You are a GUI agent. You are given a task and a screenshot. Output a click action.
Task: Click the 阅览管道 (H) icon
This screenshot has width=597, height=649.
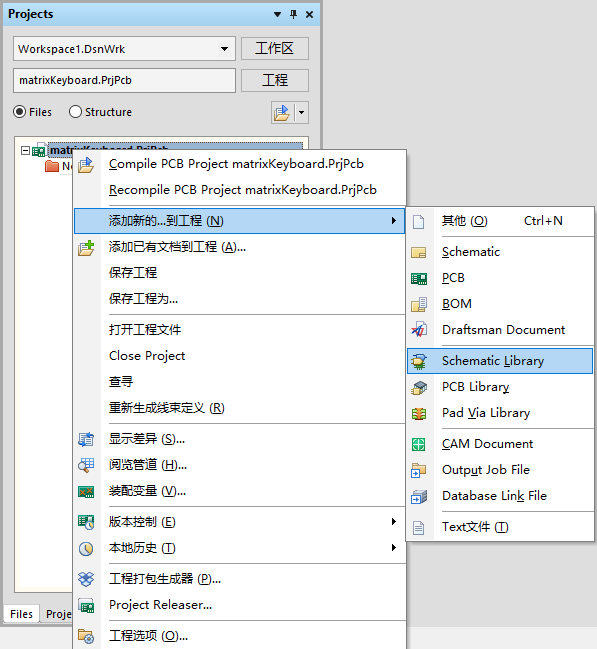click(x=86, y=465)
